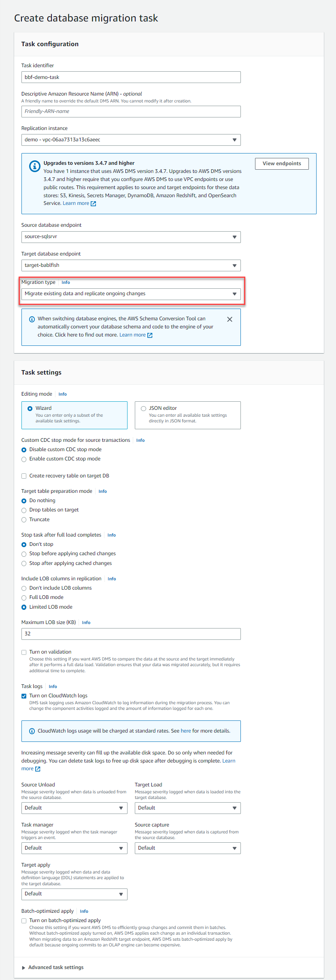
Task: Click the View endpoints button
Action: point(282,164)
